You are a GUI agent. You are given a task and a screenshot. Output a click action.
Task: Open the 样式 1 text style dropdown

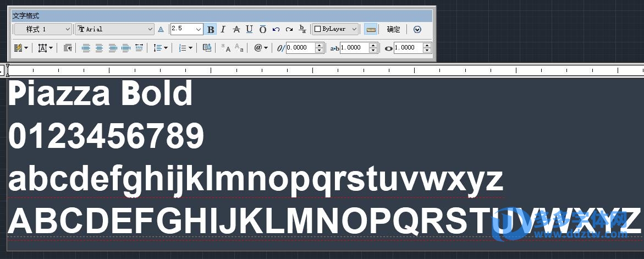click(x=43, y=29)
